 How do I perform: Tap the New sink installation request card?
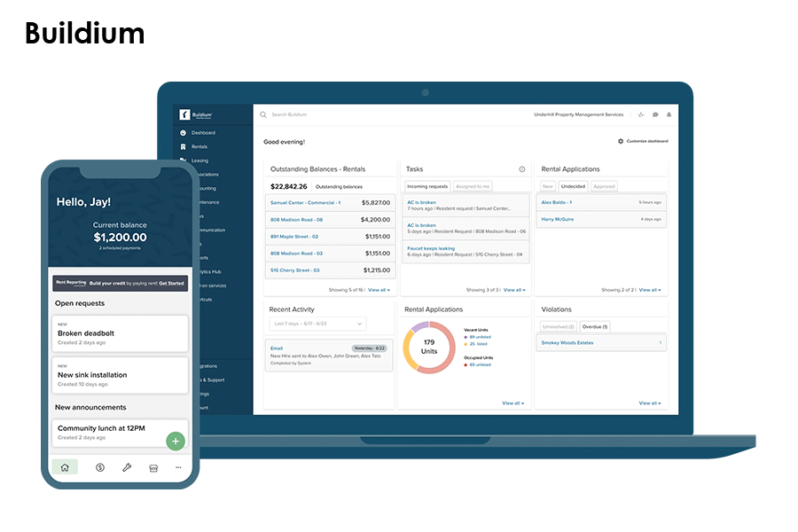[x=120, y=375]
